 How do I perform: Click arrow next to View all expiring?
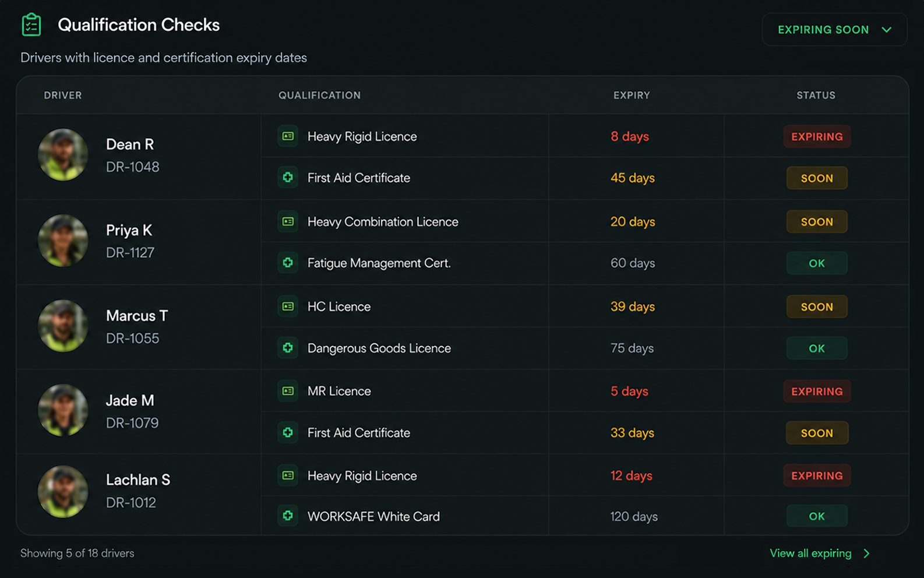pyautogui.click(x=866, y=554)
